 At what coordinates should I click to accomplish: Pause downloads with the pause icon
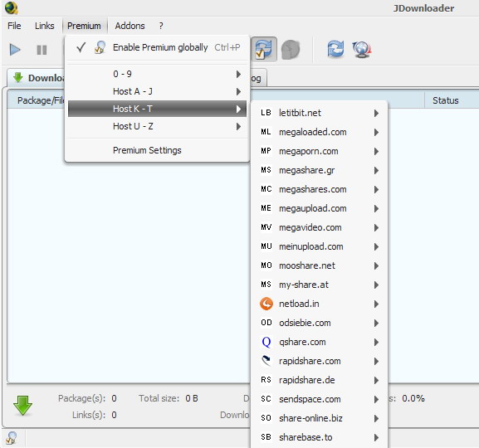[42, 50]
